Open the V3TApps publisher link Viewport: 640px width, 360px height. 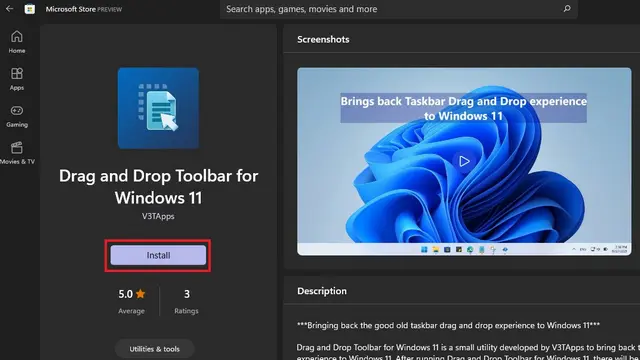tap(158, 216)
